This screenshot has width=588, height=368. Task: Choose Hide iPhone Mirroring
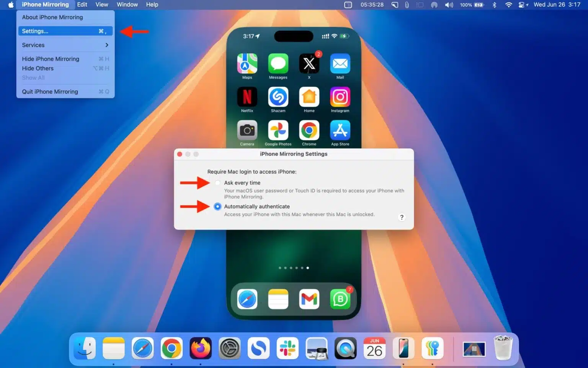[65, 59]
